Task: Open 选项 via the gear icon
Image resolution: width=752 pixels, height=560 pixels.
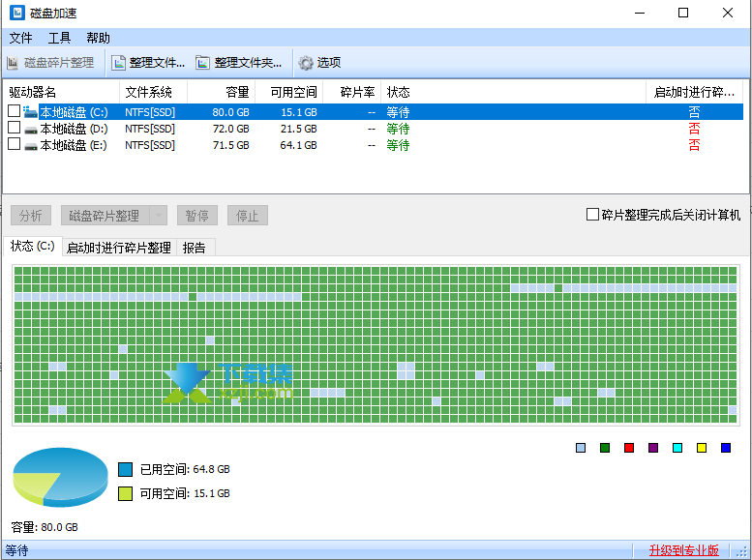Action: coord(306,63)
